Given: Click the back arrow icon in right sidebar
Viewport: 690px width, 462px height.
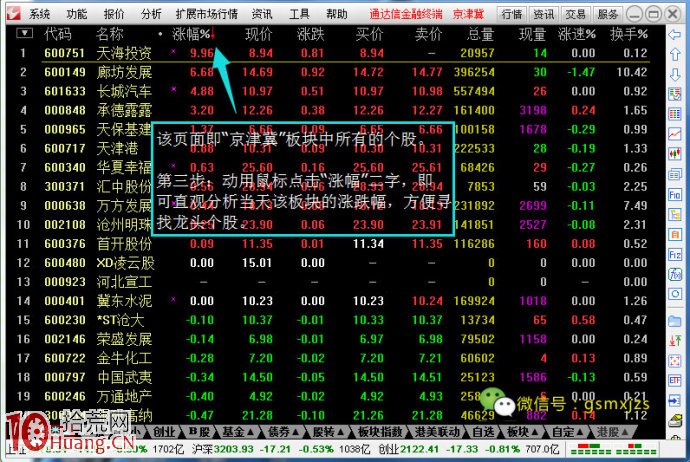Looking at the screenshot, I should pos(675,35).
